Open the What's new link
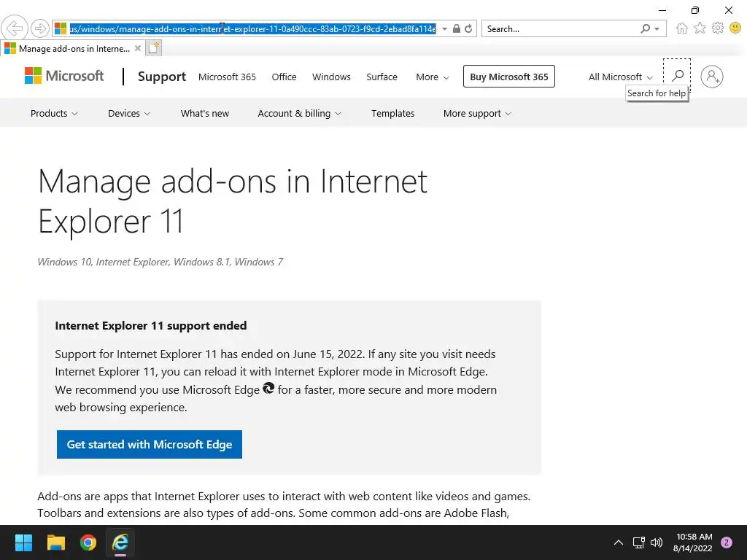The width and height of the screenshot is (747, 560). [205, 113]
